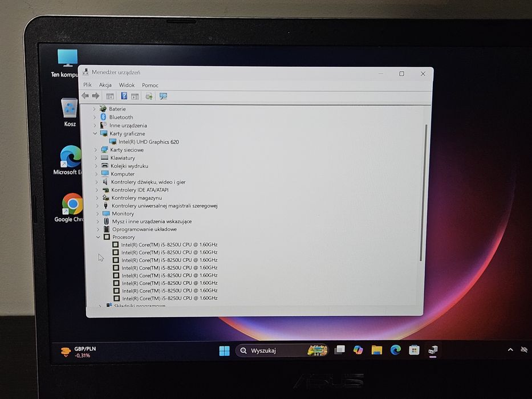Click the monitor devices toolbar icon

click(163, 96)
